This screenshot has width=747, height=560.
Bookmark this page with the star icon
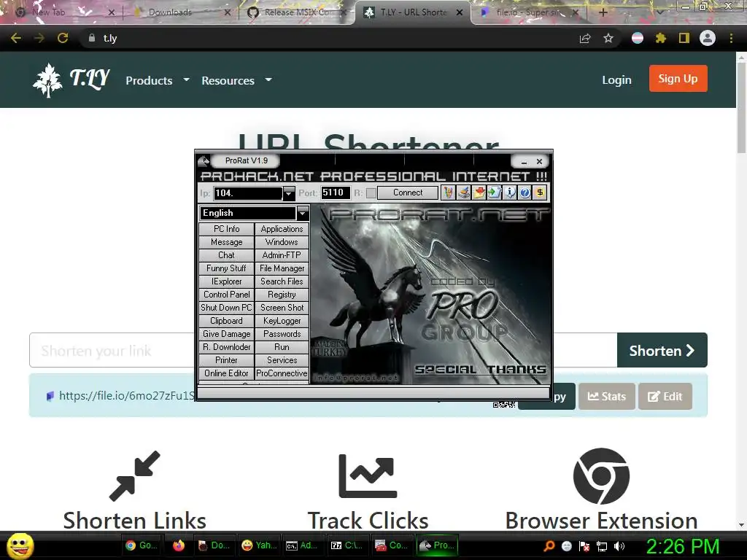click(608, 38)
